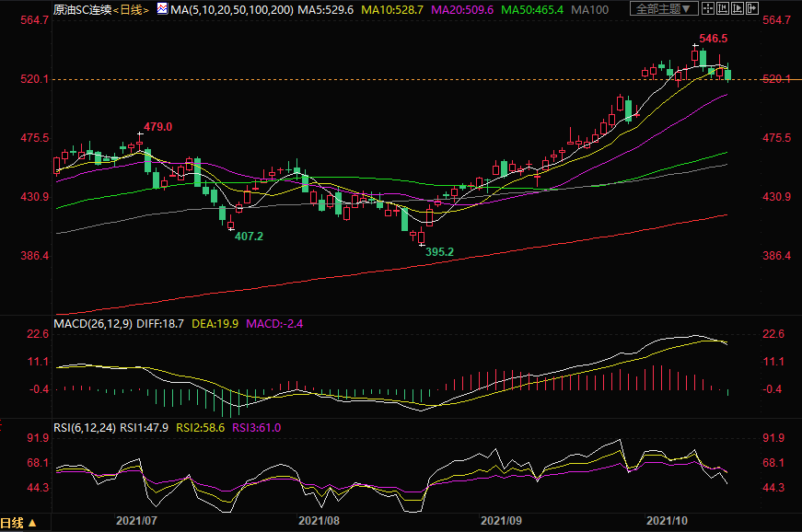Click the 2021/09 date on the time axis

500,521
